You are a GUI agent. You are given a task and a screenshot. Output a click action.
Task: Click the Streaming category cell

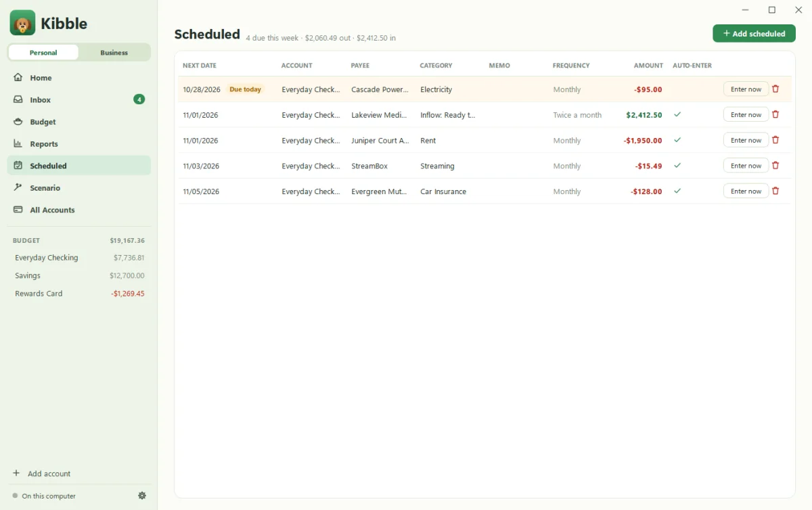(x=437, y=166)
